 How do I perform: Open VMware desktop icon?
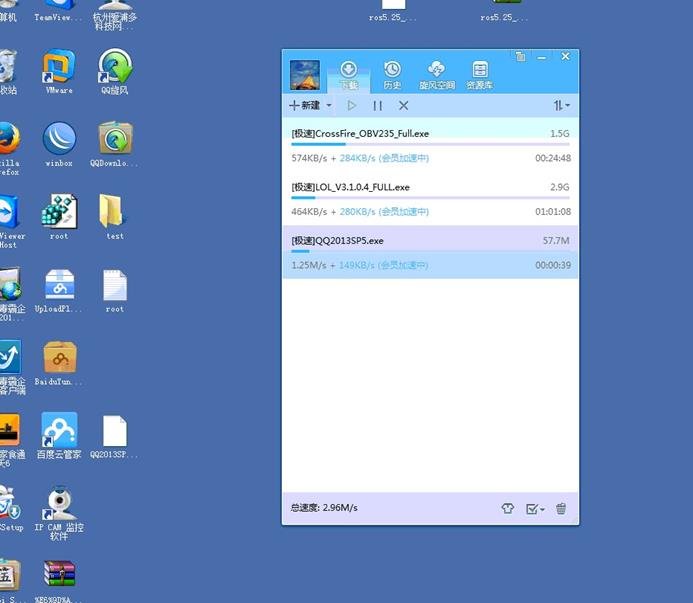(x=59, y=72)
